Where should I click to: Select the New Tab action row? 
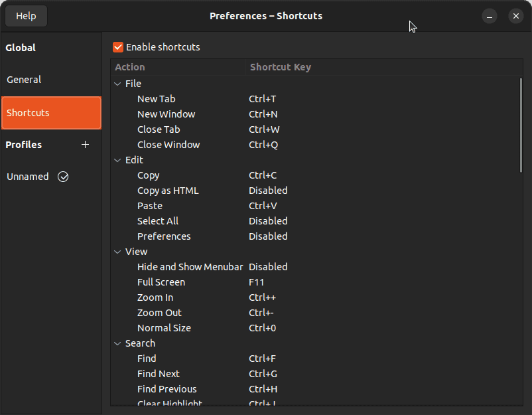(x=157, y=99)
